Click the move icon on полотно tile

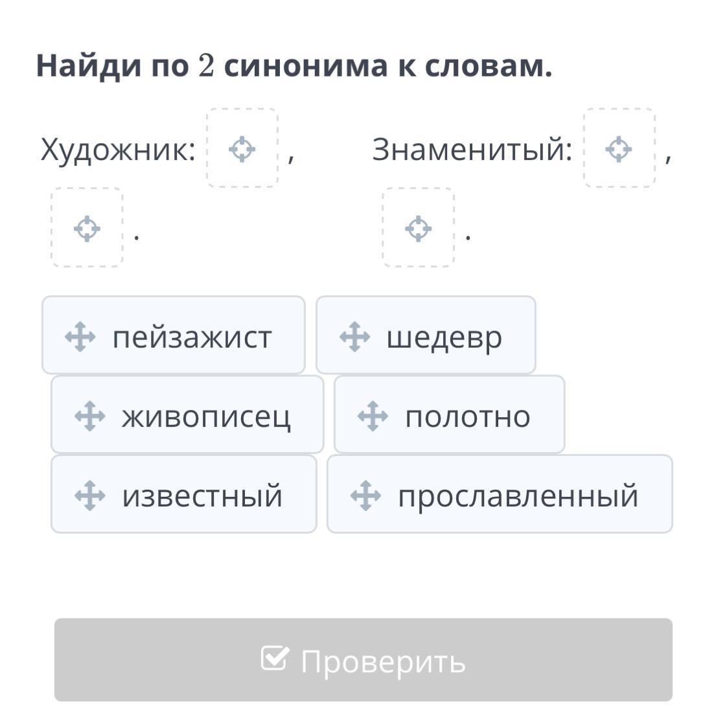click(x=373, y=416)
